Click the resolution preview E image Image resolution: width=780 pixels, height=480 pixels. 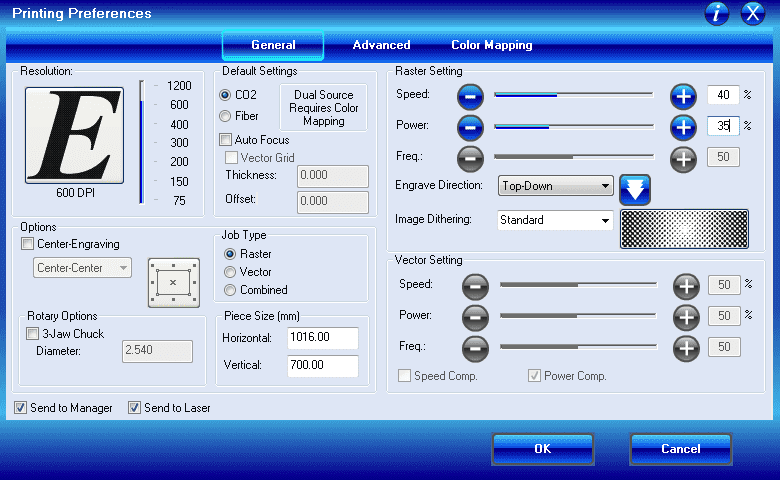tap(75, 135)
